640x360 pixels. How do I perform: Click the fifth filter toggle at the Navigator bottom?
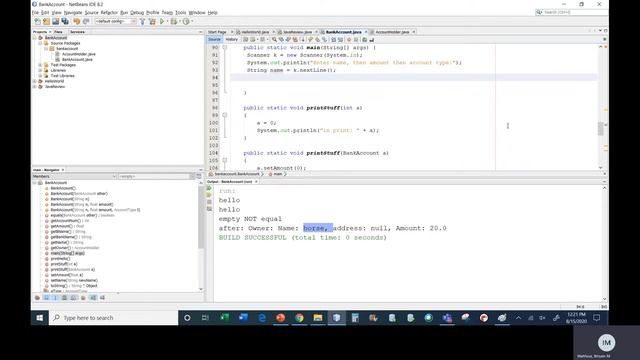click(74, 298)
